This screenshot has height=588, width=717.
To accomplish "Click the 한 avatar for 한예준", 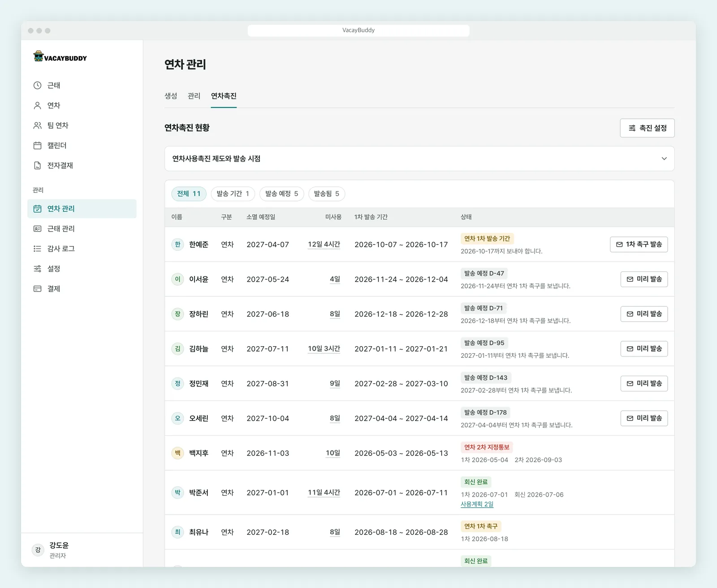I will coord(178,245).
